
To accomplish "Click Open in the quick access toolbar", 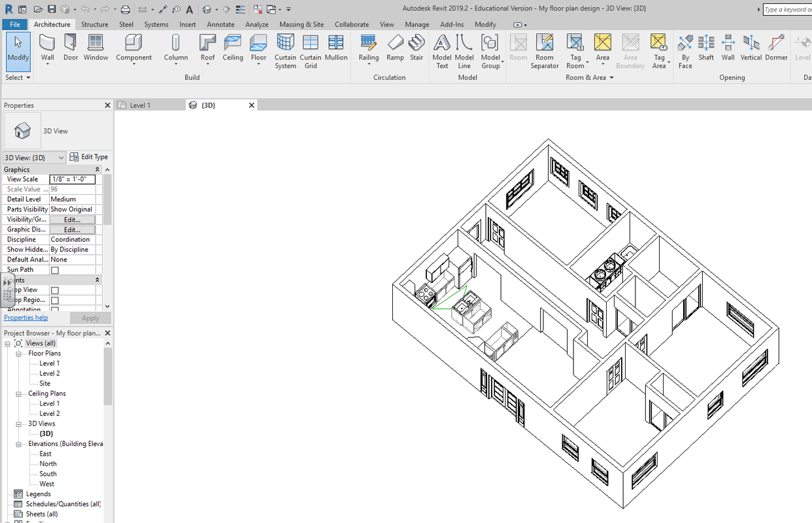I will 38,10.
